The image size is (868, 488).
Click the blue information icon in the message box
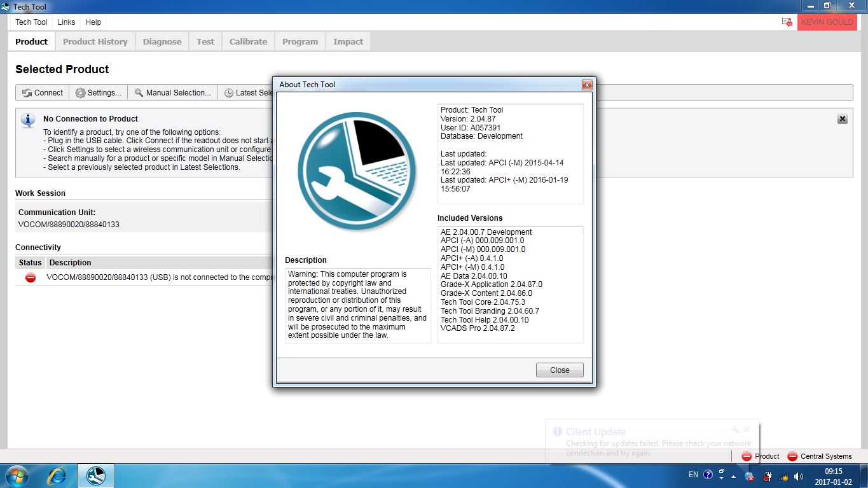click(28, 120)
